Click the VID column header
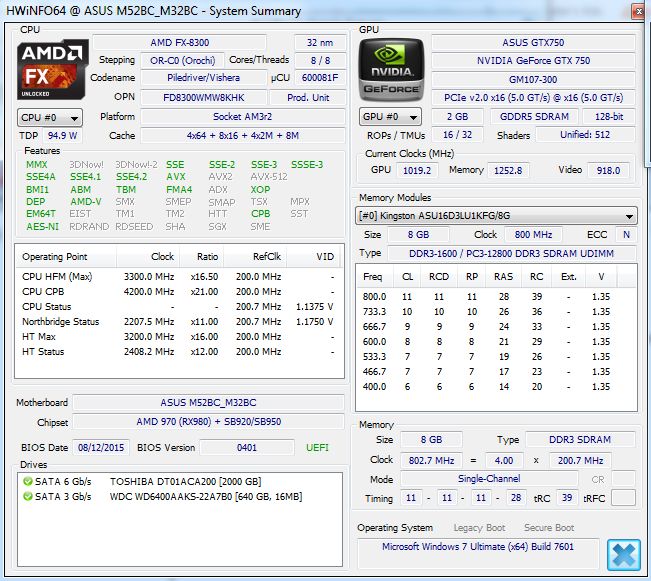 tap(313, 257)
